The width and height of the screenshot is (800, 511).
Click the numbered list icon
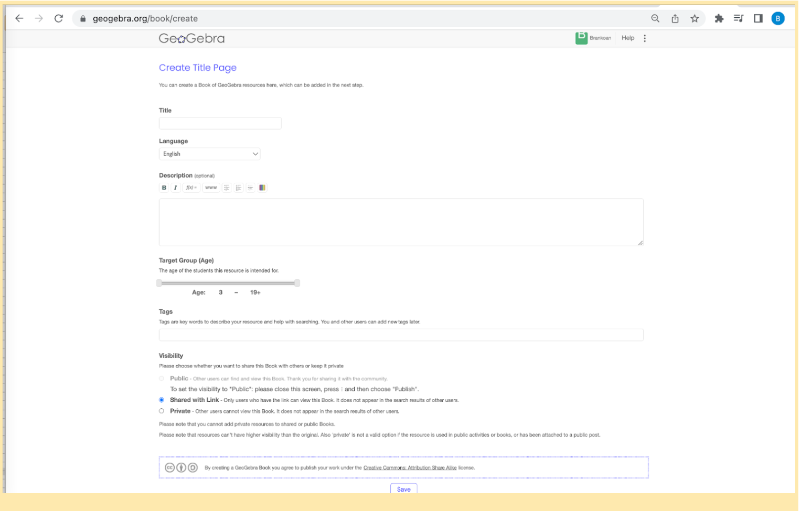238,188
